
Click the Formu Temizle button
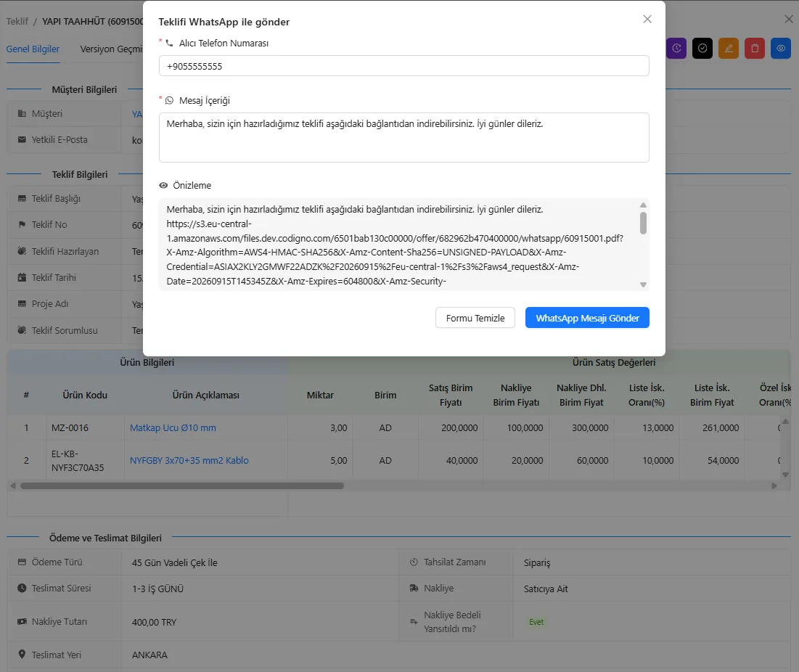[x=475, y=318]
